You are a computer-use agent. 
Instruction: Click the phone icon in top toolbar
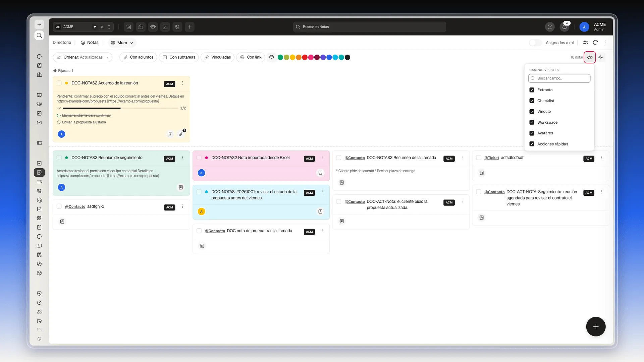pos(177,27)
